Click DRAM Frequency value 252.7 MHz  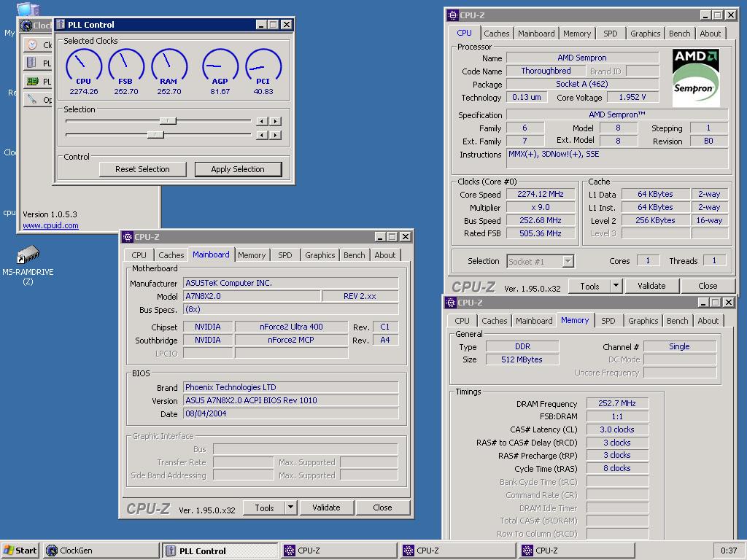click(617, 403)
